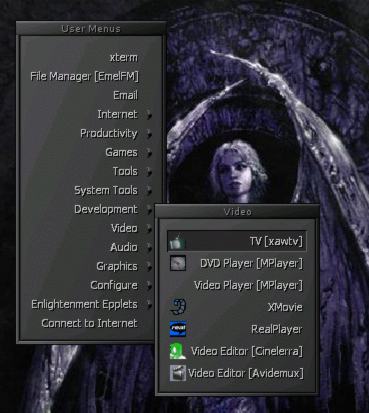Open the Productivity submenu label

pos(109,134)
